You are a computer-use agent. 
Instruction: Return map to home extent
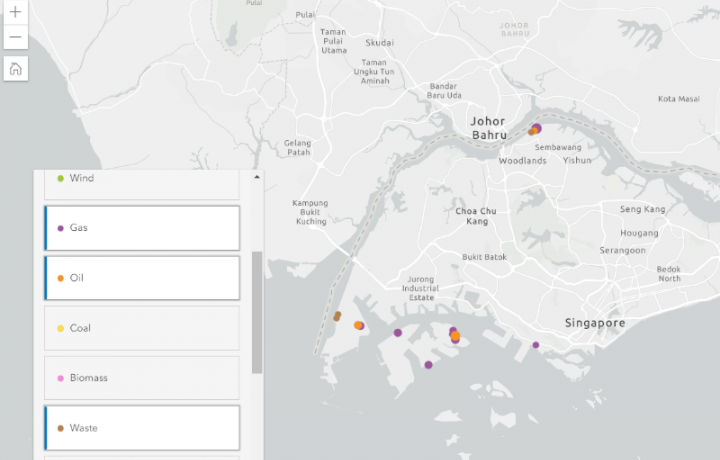pyautogui.click(x=16, y=69)
